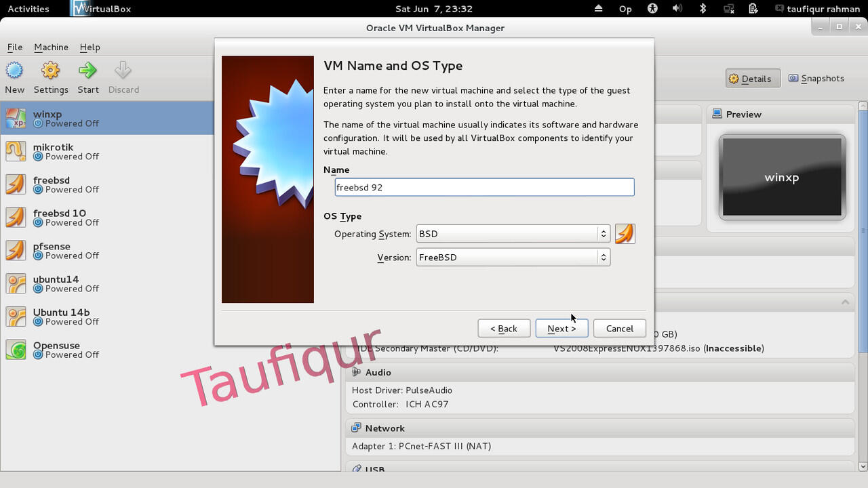Open the Machine menu
The image size is (868, 488).
point(51,47)
